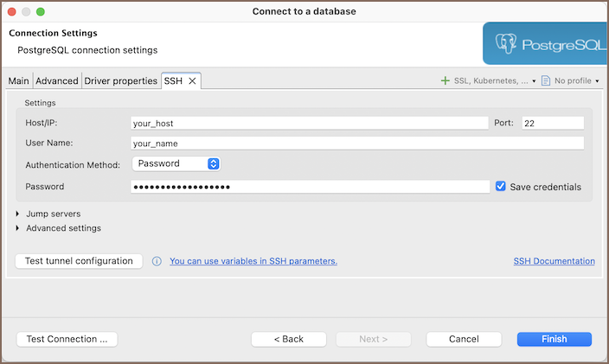Switch to the Main tab

pos(19,81)
